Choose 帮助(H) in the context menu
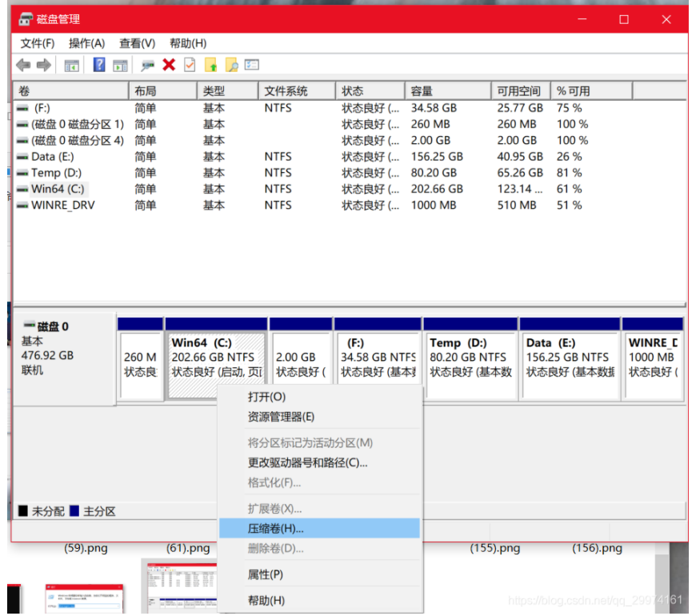The image size is (696, 616). (x=319, y=601)
